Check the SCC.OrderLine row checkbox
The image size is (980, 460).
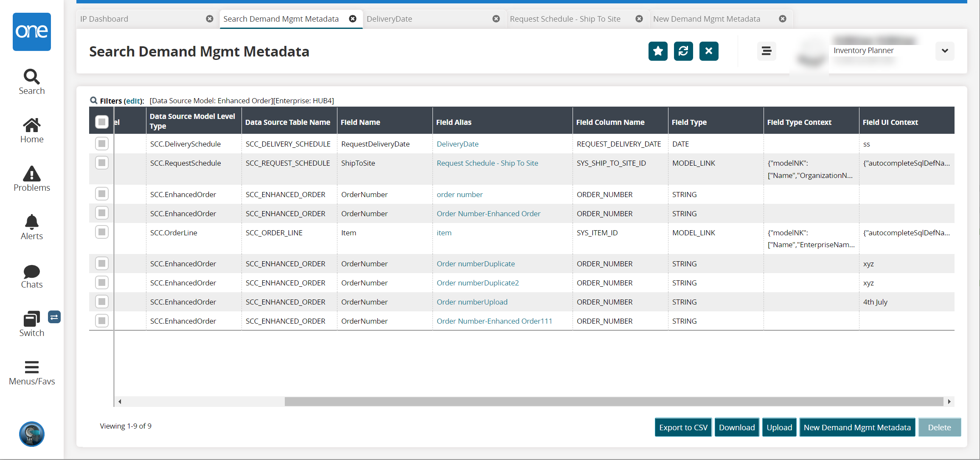pyautogui.click(x=102, y=232)
